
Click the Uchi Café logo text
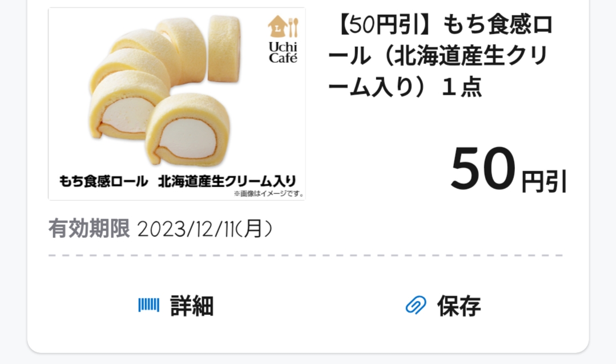pyautogui.click(x=283, y=52)
